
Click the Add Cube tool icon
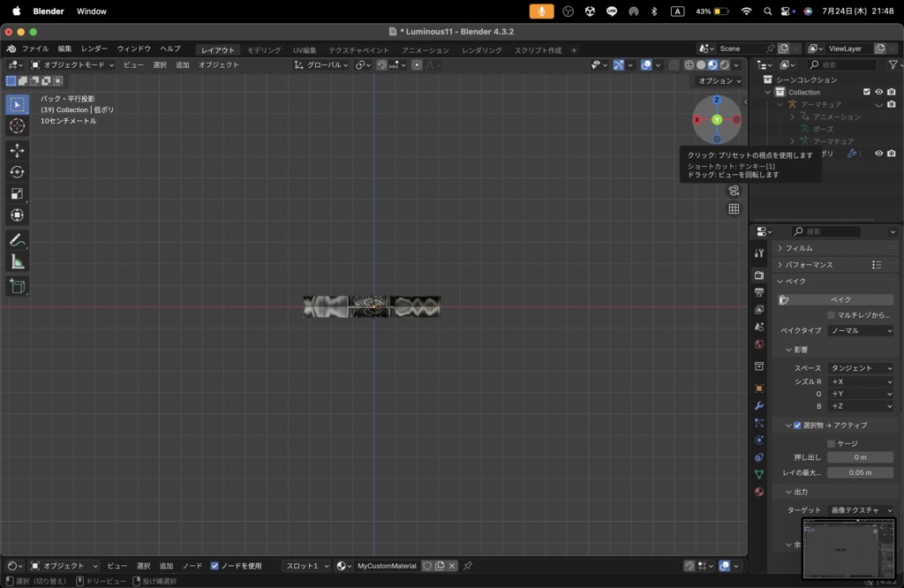pos(17,286)
